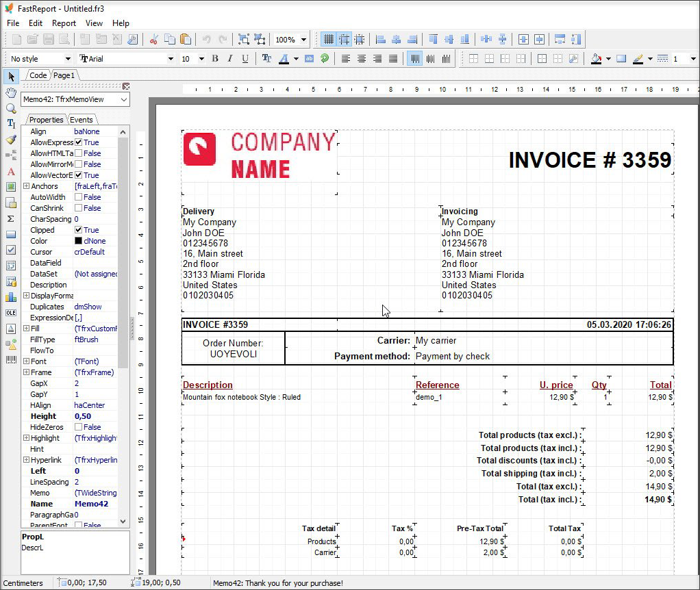Insert a chart object from sidebar

click(11, 297)
